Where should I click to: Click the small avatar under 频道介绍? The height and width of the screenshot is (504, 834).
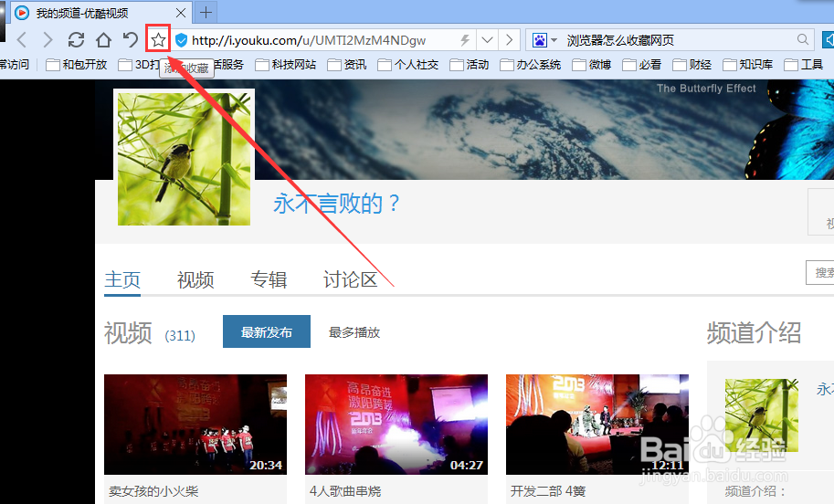pyautogui.click(x=762, y=415)
